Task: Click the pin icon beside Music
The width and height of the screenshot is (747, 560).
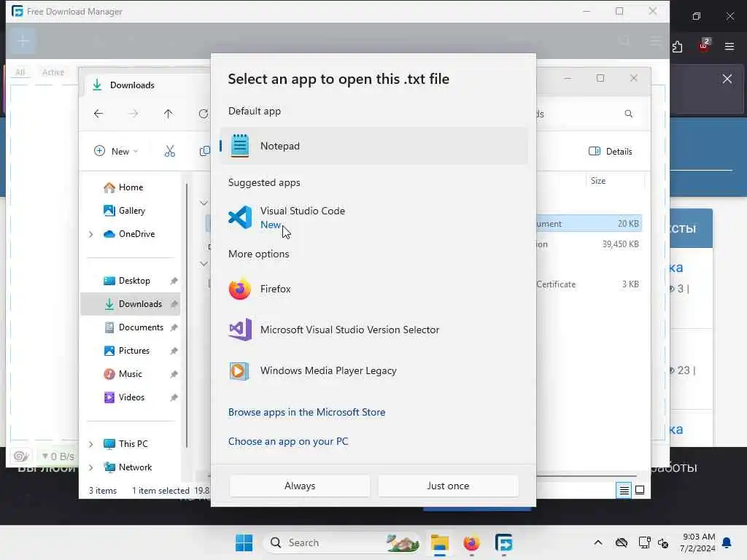Action: (174, 374)
